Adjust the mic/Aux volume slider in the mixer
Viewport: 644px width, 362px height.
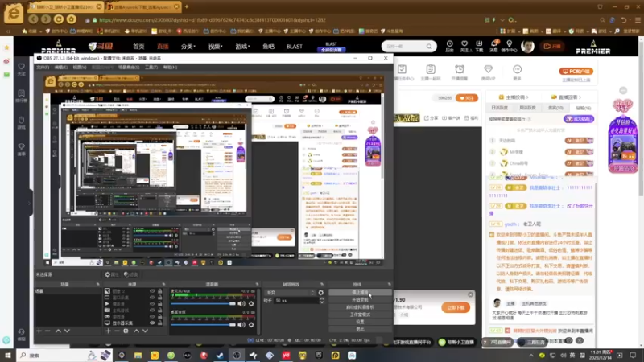204,304
